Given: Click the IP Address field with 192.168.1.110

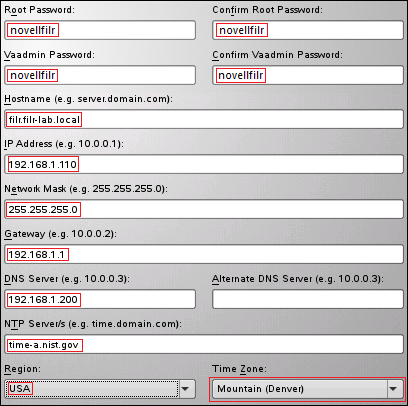Looking at the screenshot, I should click(x=204, y=164).
